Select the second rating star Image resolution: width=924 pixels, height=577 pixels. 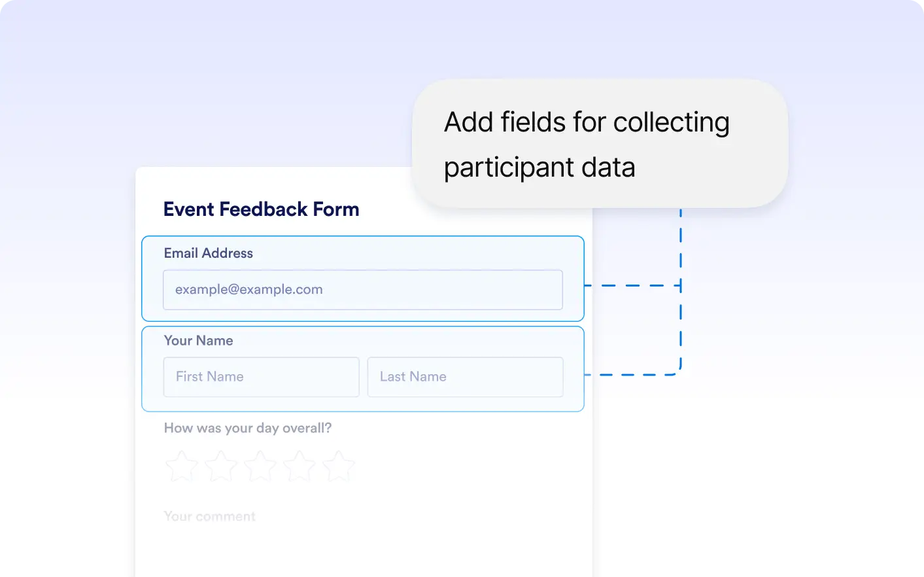[x=221, y=466]
